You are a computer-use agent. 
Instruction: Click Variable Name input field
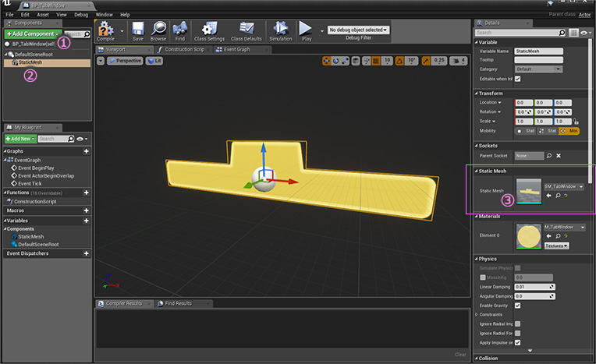[x=539, y=51]
